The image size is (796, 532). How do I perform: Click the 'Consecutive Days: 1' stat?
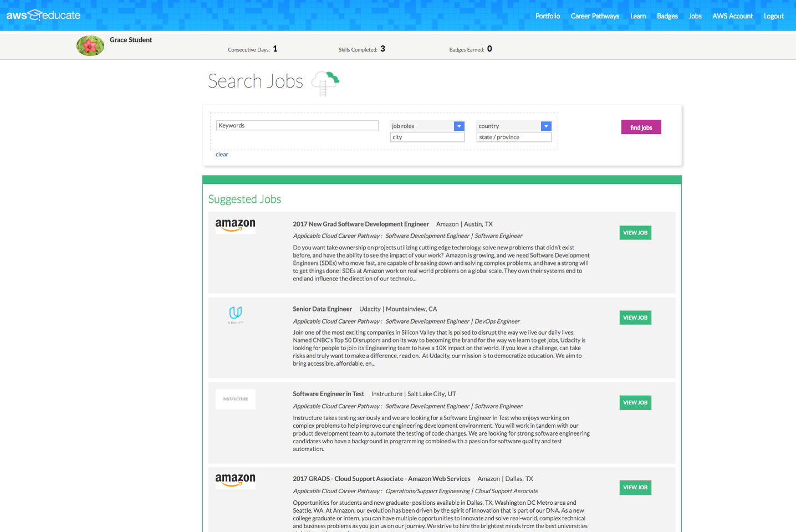(253, 49)
